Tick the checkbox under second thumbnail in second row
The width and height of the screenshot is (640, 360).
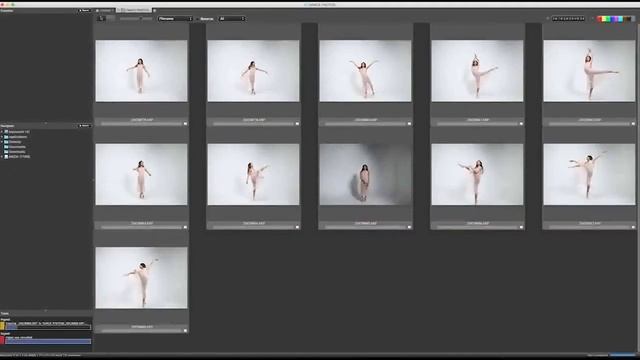pyautogui.click(x=297, y=227)
